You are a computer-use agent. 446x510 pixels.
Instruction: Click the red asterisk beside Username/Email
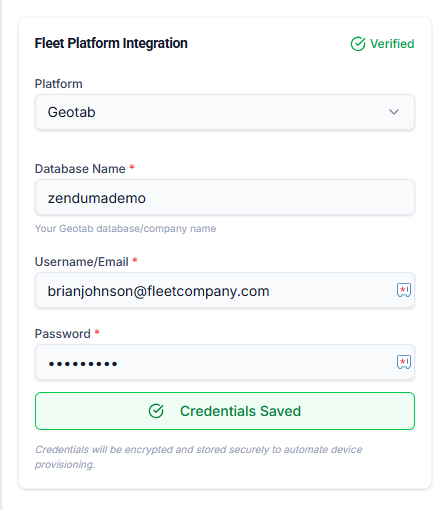135,260
